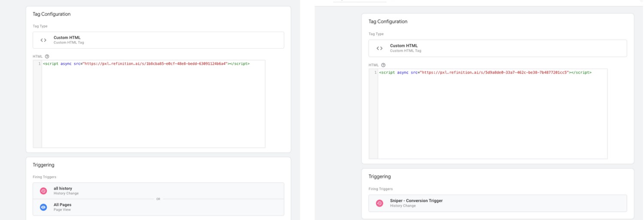Image resolution: width=644 pixels, height=220 pixels.
Task: Click the Firing Triggers label in left panel
Action: point(45,177)
